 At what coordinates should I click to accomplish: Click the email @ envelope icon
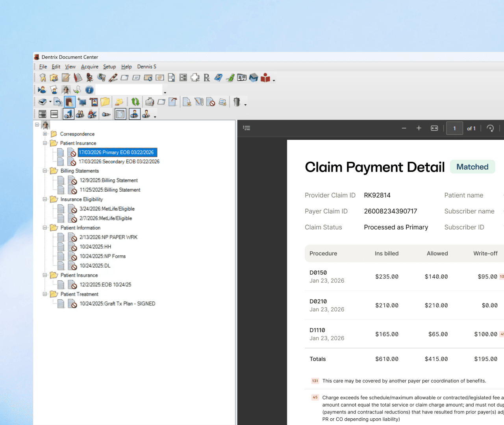[160, 78]
